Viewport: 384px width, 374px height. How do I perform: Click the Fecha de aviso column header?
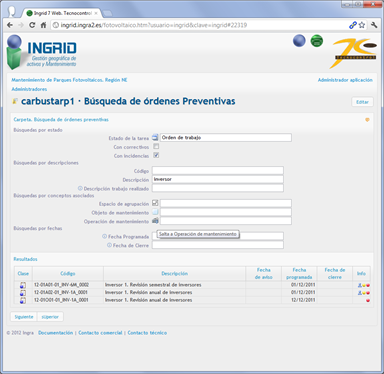pyautogui.click(x=263, y=273)
